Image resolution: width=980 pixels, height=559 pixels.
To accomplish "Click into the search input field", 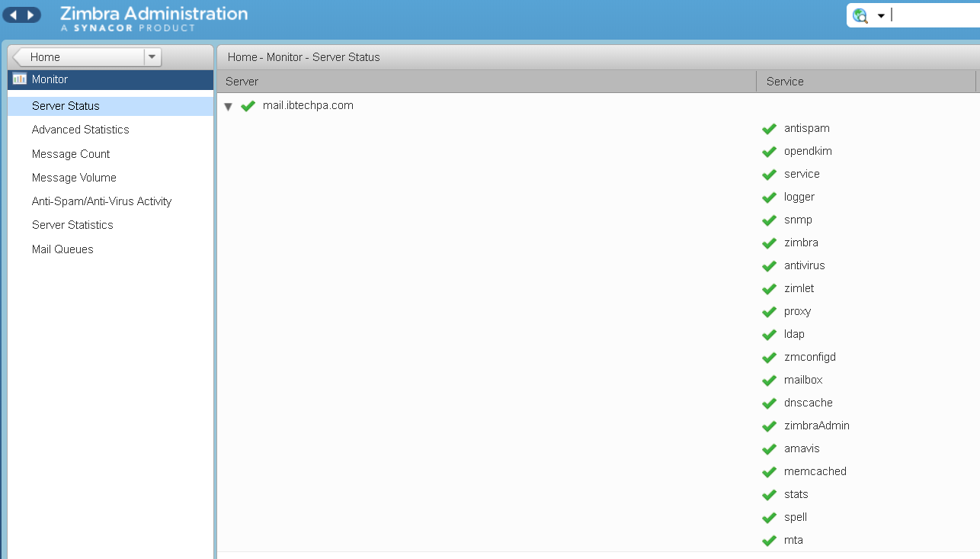I will tap(934, 15).
